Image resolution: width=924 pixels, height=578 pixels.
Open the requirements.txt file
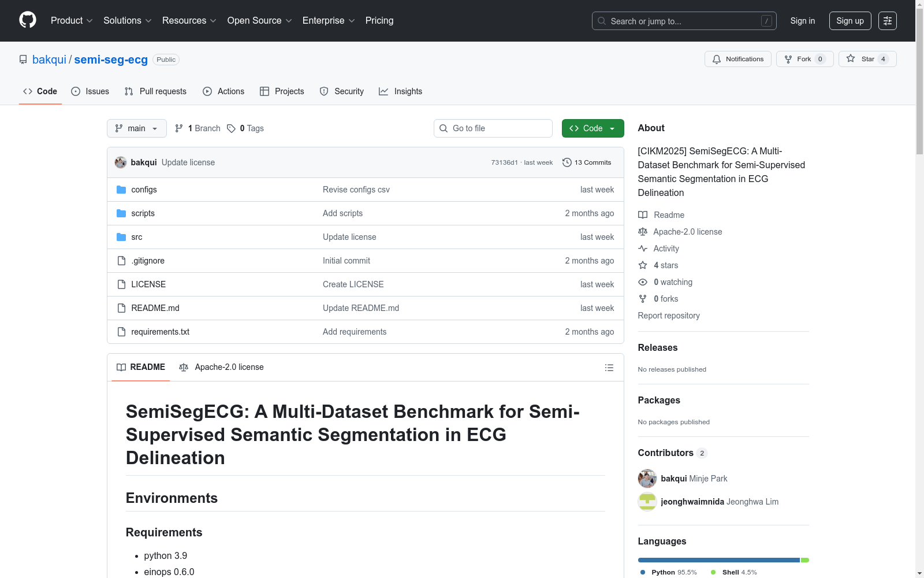click(160, 332)
